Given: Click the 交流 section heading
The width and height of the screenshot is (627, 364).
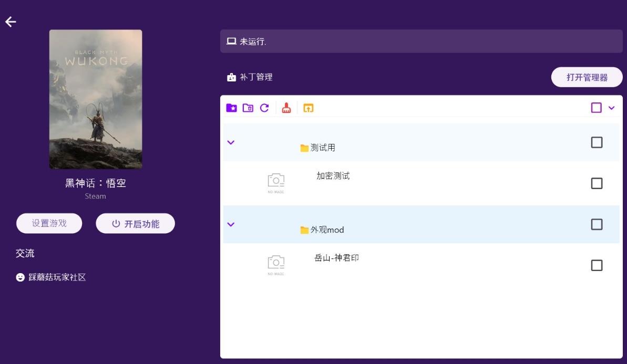Looking at the screenshot, I should tap(25, 253).
